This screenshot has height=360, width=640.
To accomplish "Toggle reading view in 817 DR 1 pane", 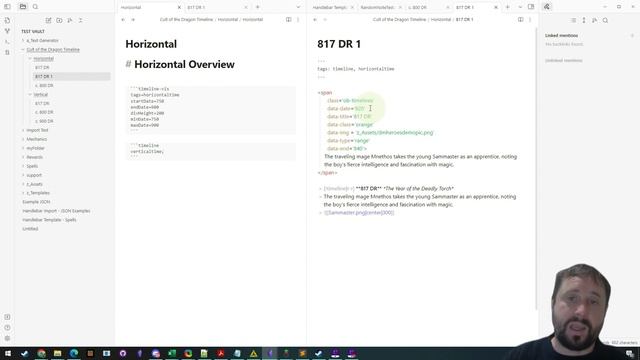I will (x=520, y=20).
